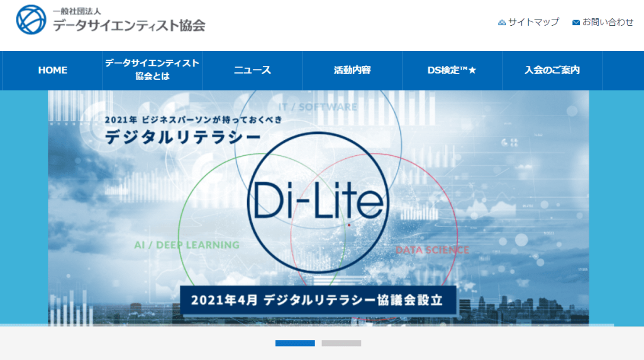Click the DATA SCIENCE label
The width and height of the screenshot is (644, 360).
click(432, 250)
